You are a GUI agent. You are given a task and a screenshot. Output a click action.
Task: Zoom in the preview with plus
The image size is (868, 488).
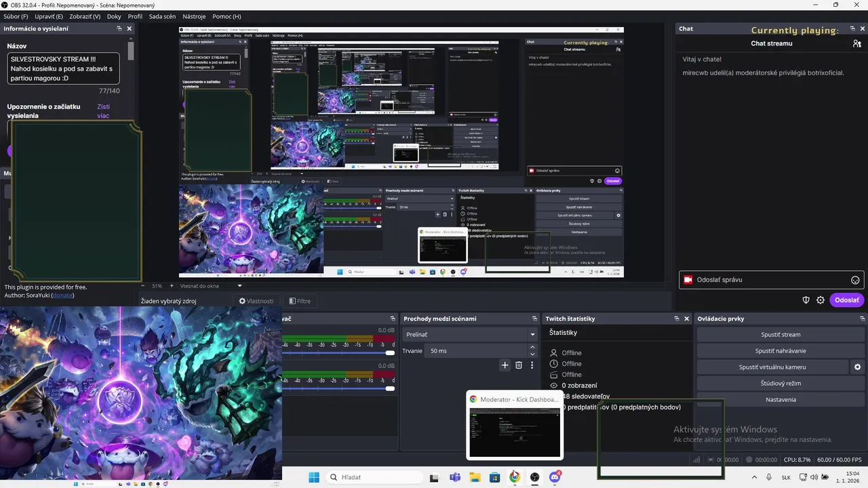point(172,286)
